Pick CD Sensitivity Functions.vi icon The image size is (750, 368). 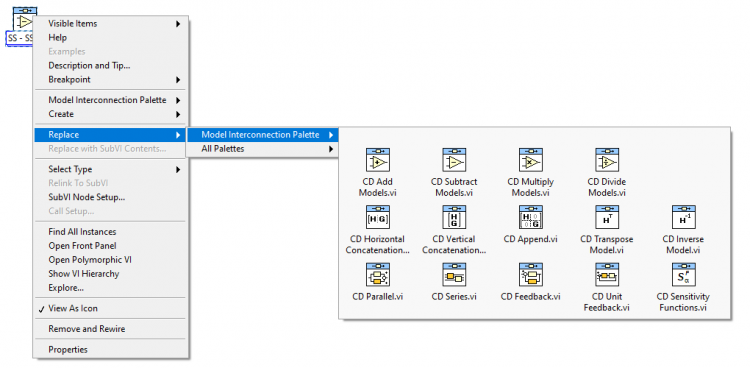[684, 275]
